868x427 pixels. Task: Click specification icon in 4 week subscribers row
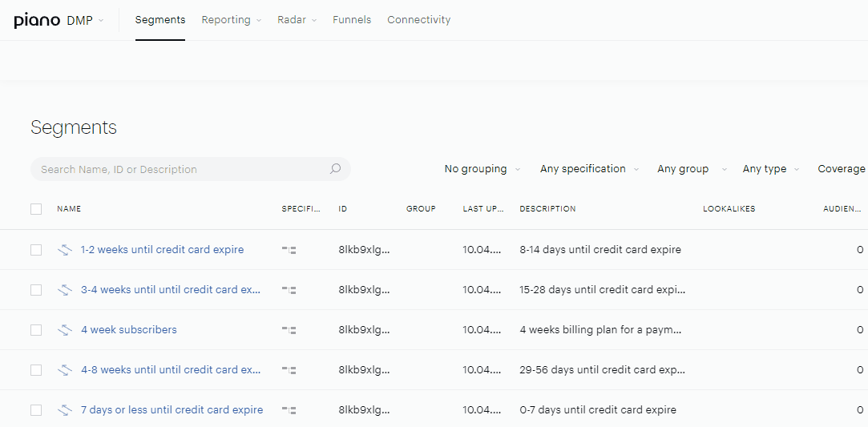coord(289,330)
